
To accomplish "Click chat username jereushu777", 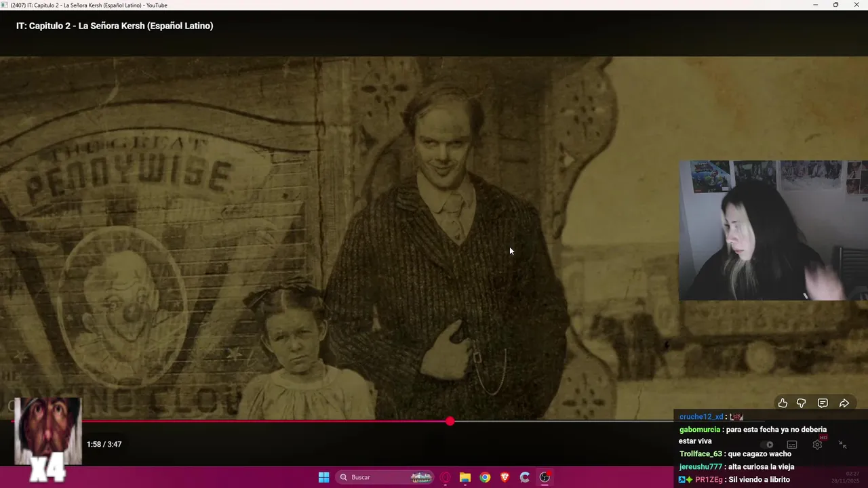I will [701, 466].
